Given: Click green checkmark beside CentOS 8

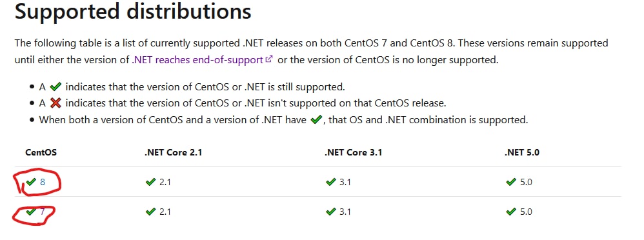Looking at the screenshot, I should tap(31, 181).
